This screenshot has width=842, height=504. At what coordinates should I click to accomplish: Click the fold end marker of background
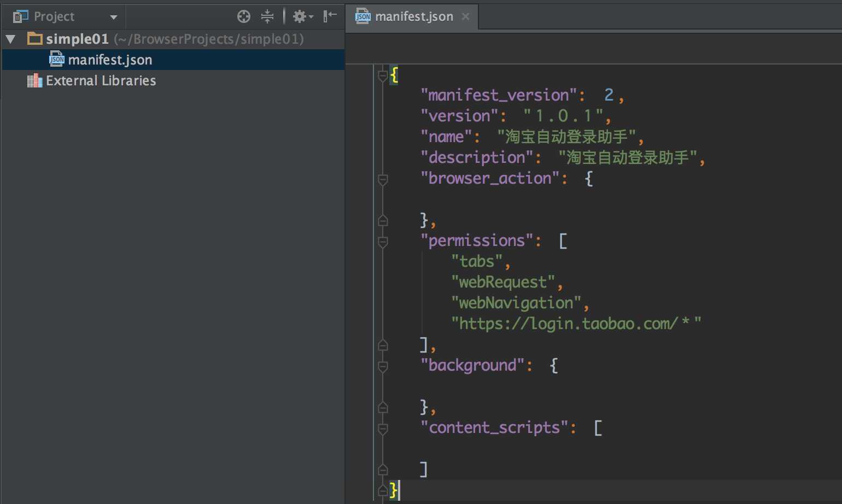click(x=383, y=407)
